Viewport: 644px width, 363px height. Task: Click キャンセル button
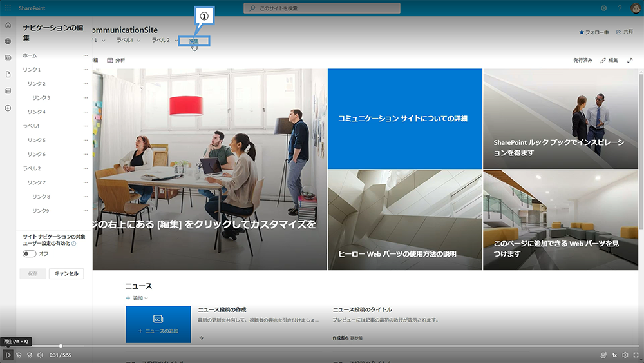point(66,274)
